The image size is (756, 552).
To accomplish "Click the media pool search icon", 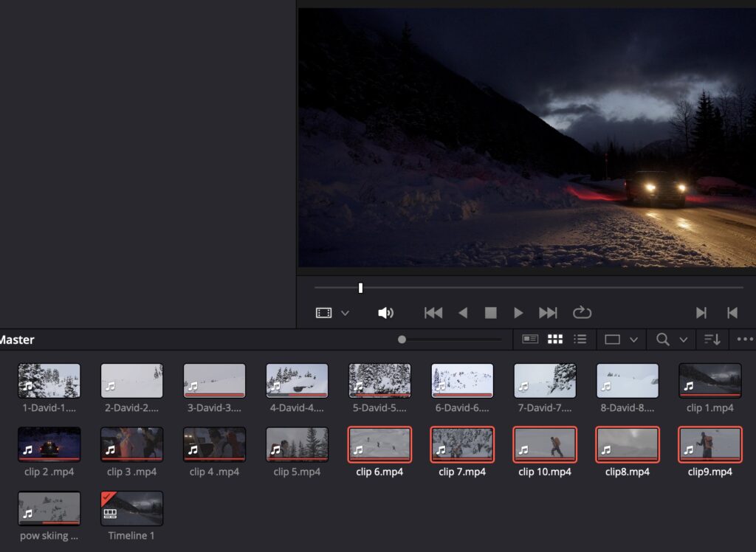I will pyautogui.click(x=663, y=339).
